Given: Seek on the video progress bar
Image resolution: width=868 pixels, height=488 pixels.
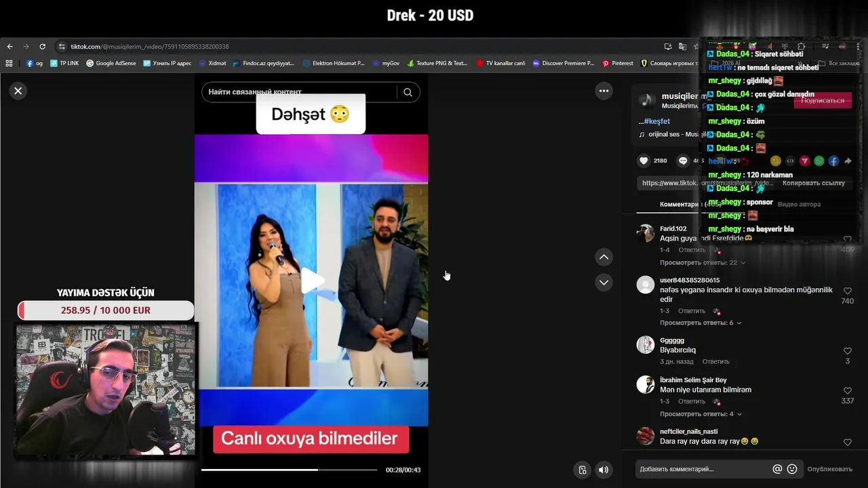Looking at the screenshot, I should tap(289, 470).
